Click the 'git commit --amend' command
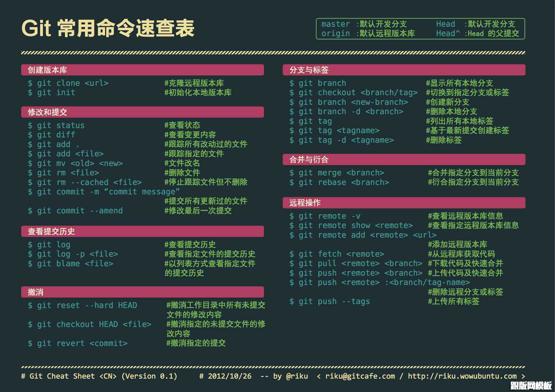Viewport: 555px width, 392px height. pos(75,211)
